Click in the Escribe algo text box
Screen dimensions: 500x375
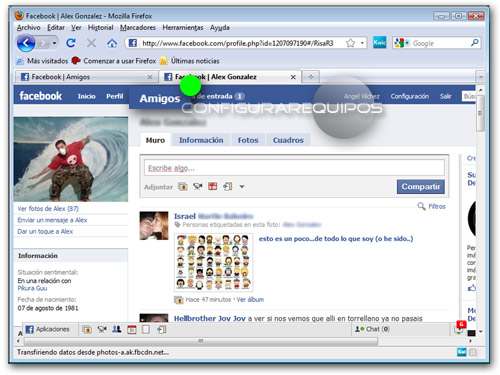(294, 168)
